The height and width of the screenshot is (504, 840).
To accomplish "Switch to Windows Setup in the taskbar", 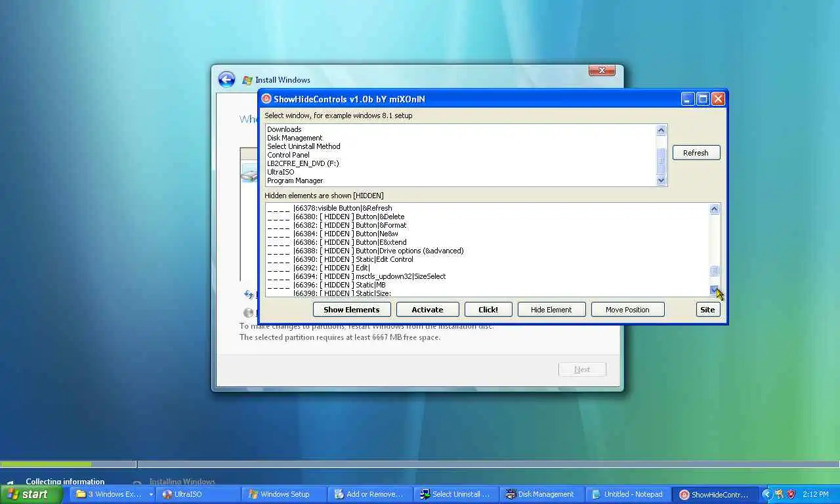I will coord(283,494).
